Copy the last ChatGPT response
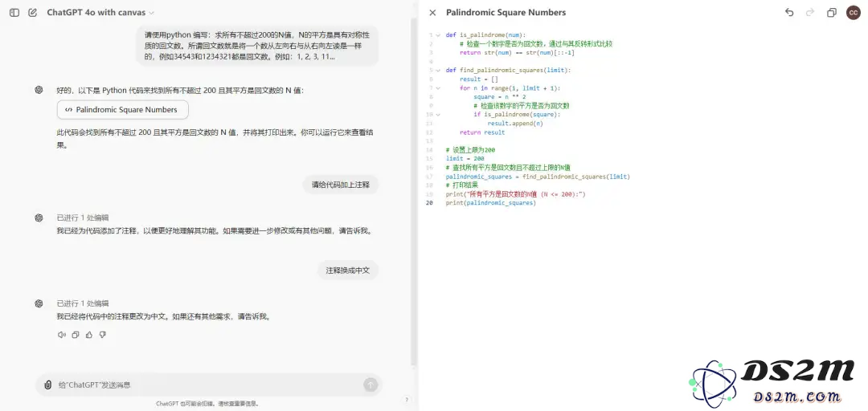This screenshot has width=868, height=411. tap(76, 335)
